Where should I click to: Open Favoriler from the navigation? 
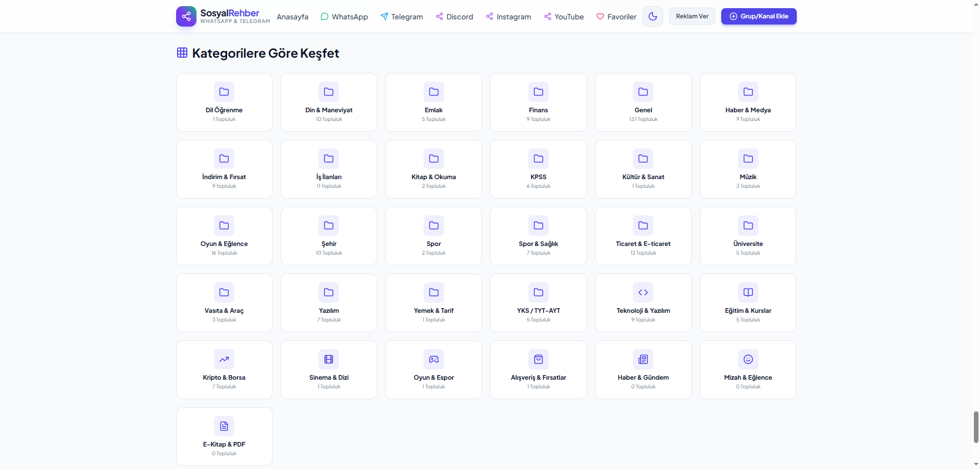616,17
